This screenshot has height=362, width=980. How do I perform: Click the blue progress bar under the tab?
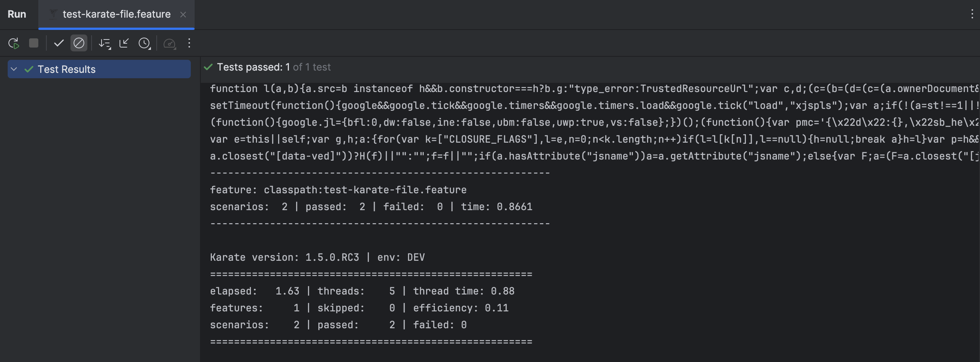[x=116, y=28]
